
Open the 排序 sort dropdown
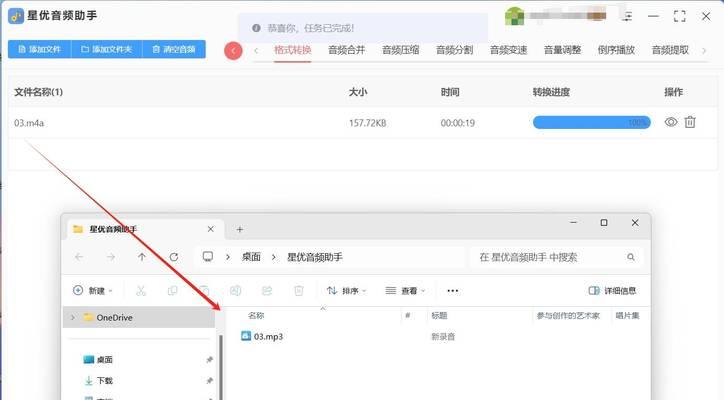(x=346, y=291)
